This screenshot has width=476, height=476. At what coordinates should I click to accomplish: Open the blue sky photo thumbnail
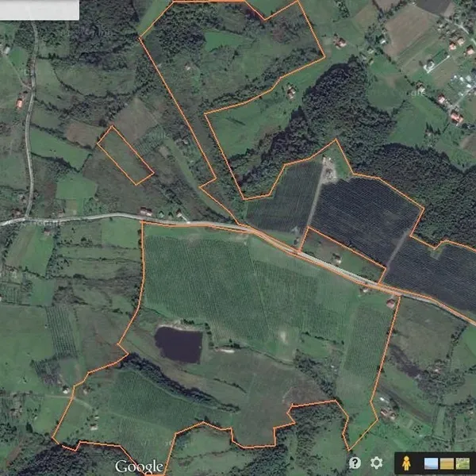coord(431,463)
